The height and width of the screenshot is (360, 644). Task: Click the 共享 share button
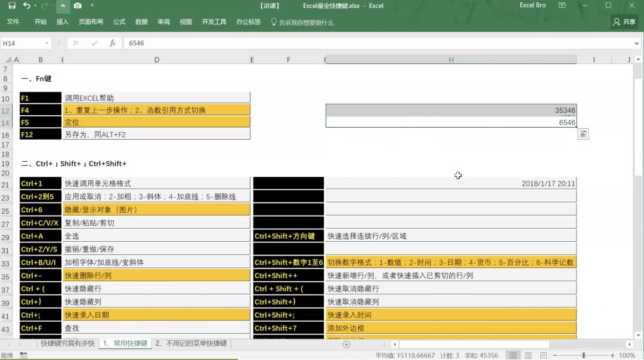pyautogui.click(x=624, y=22)
